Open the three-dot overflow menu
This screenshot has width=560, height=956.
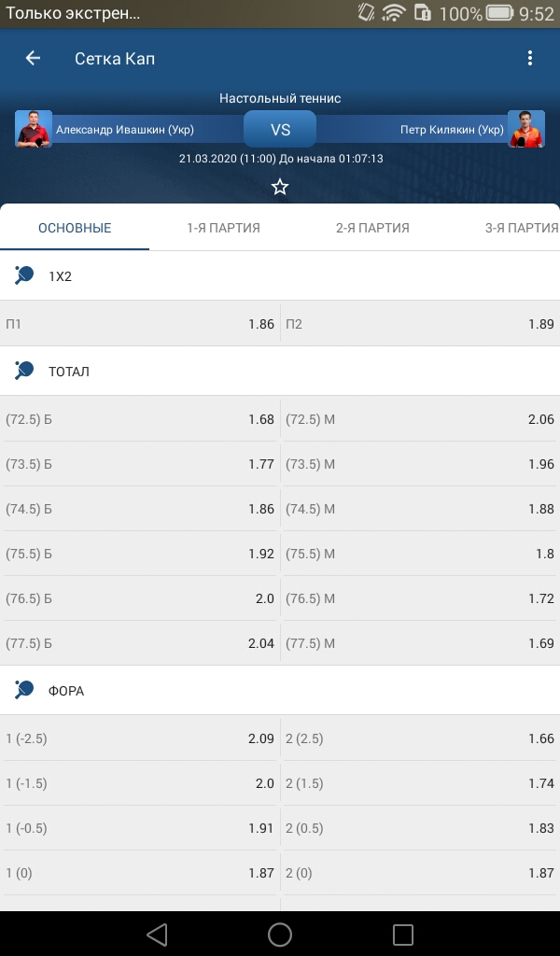(x=529, y=58)
